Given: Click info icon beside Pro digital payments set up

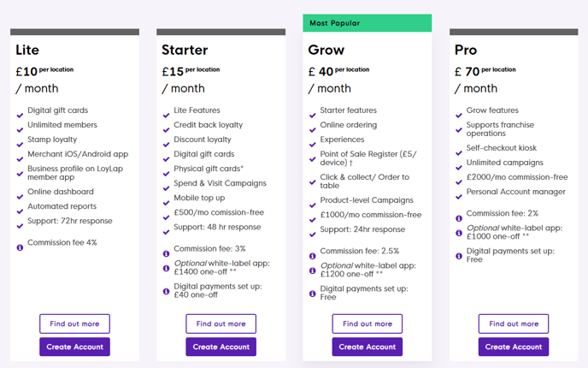Looking at the screenshot, I should 459,256.
